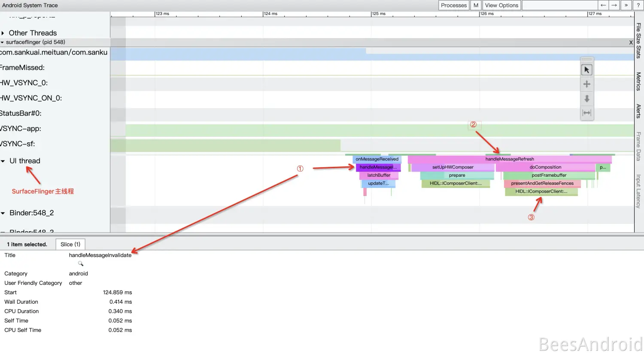Click the magnifier under the slice title
Viewport: 644px width, 353px height.
[81, 264]
